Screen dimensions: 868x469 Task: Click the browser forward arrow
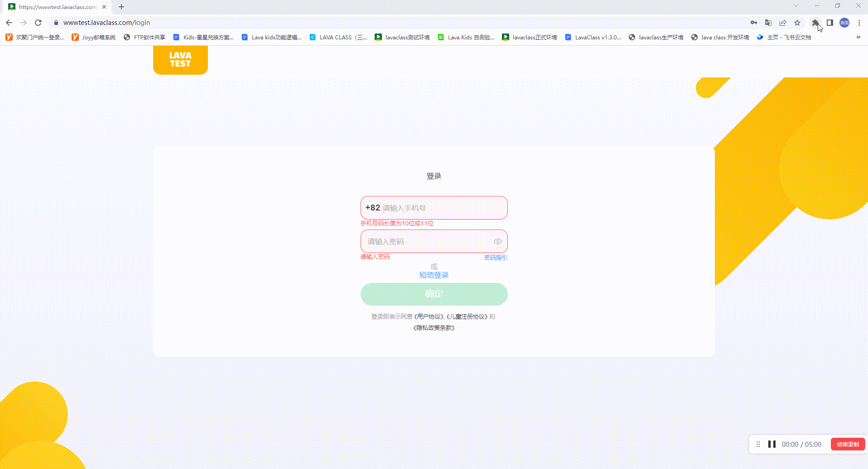[24, 23]
